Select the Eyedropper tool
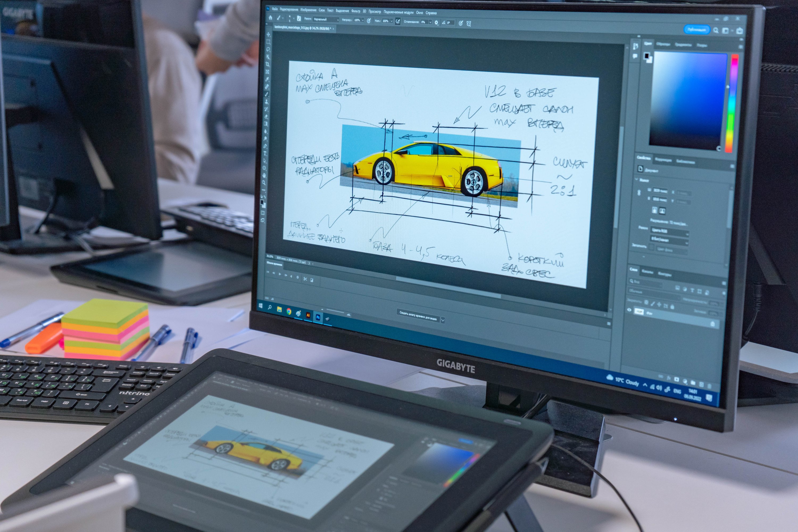798x532 pixels. [x=267, y=79]
